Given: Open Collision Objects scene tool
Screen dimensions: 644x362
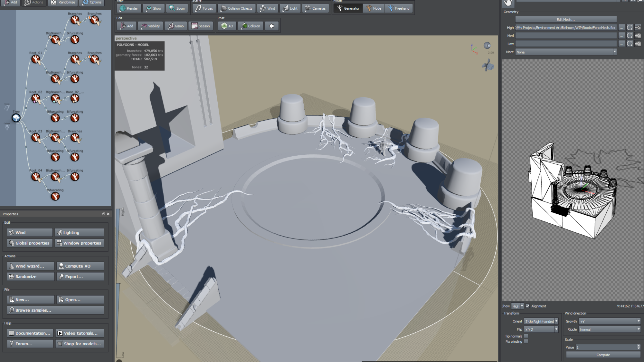Looking at the screenshot, I should [x=237, y=8].
